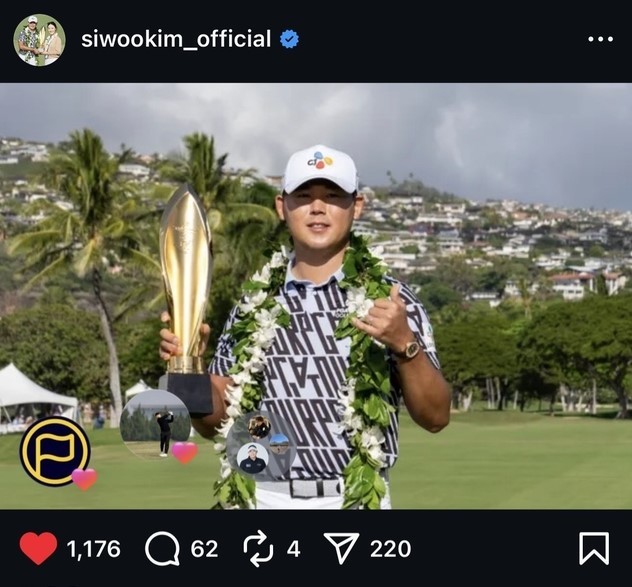The image size is (632, 587).
Task: Tap the heart badge beside golfer avatar
Action: pyautogui.click(x=185, y=453)
